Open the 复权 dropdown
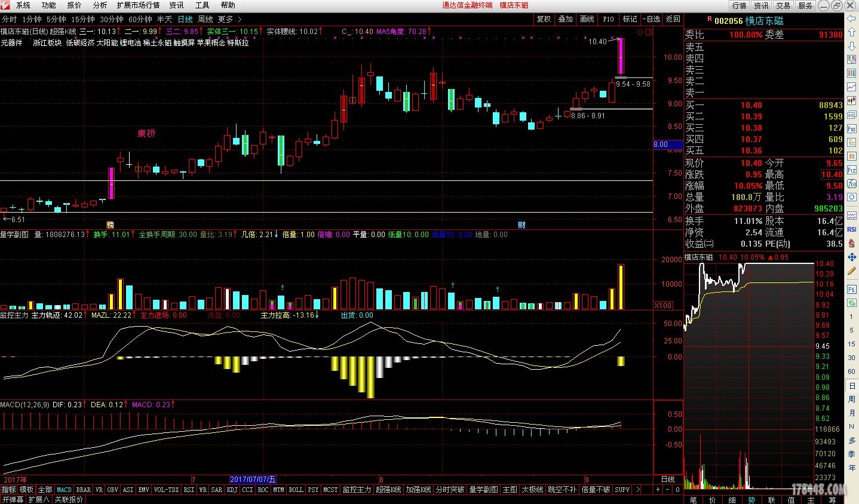Viewport: 859px width, 504px height. point(544,19)
